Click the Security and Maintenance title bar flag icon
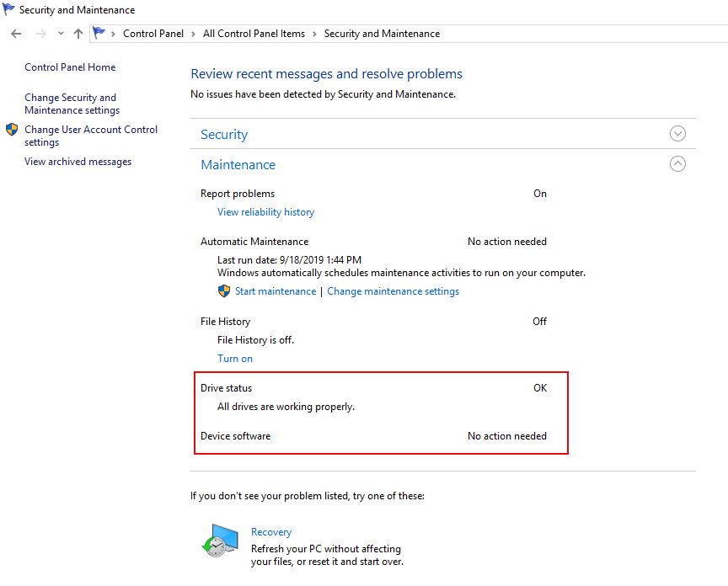The height and width of the screenshot is (586, 728). (8, 9)
